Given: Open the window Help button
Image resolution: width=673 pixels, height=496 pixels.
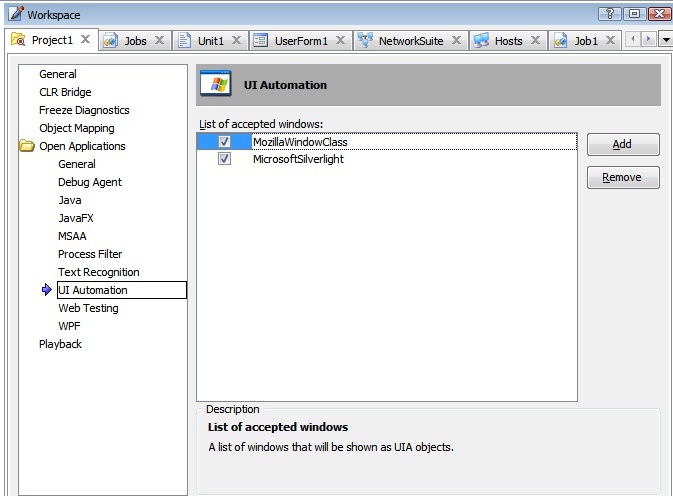Looking at the screenshot, I should 610,14.
